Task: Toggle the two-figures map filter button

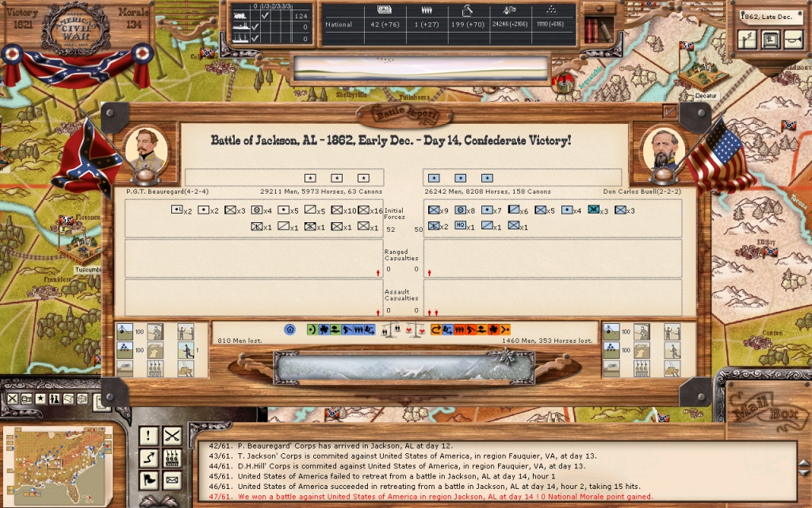Action: (54, 398)
